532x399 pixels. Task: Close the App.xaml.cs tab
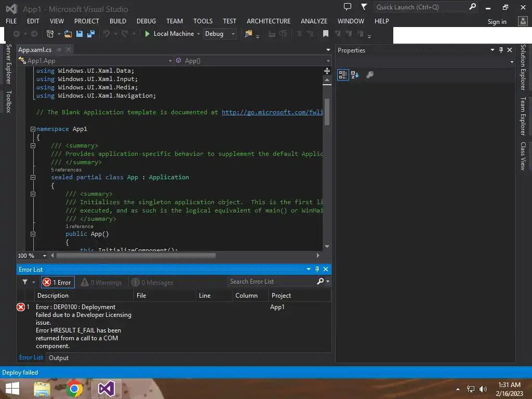coord(69,49)
